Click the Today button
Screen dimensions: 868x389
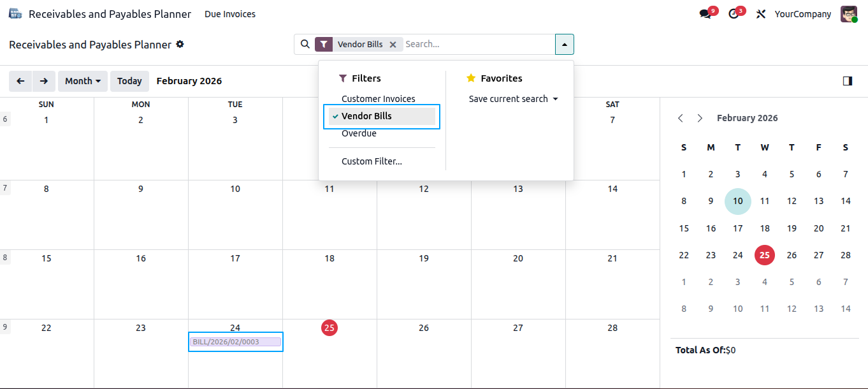(129, 81)
